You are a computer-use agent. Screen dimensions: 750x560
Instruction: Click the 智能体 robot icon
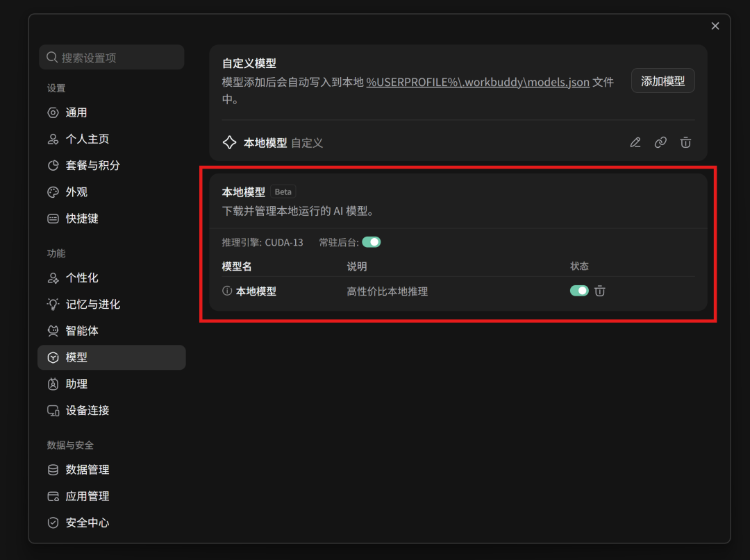[53, 330]
